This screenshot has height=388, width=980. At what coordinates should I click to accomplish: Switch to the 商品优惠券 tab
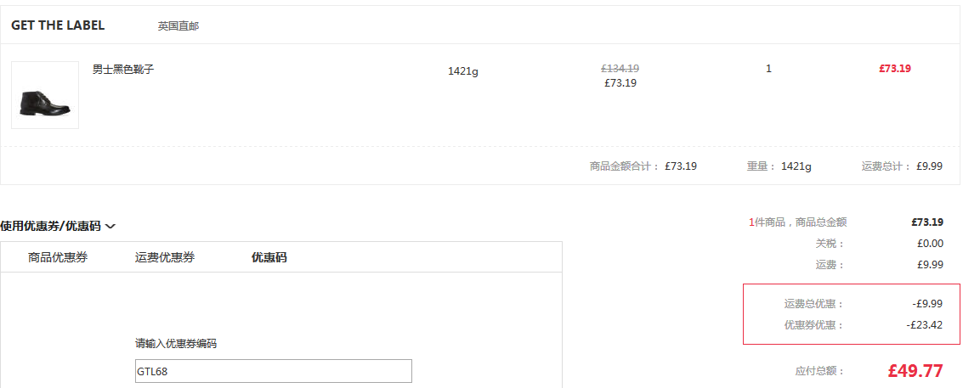(58, 257)
